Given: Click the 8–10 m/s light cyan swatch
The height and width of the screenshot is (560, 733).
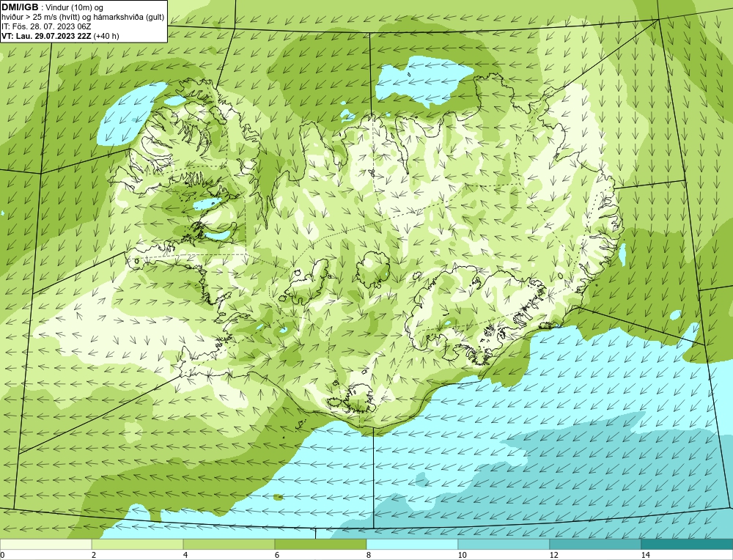Looking at the screenshot, I should (x=412, y=545).
